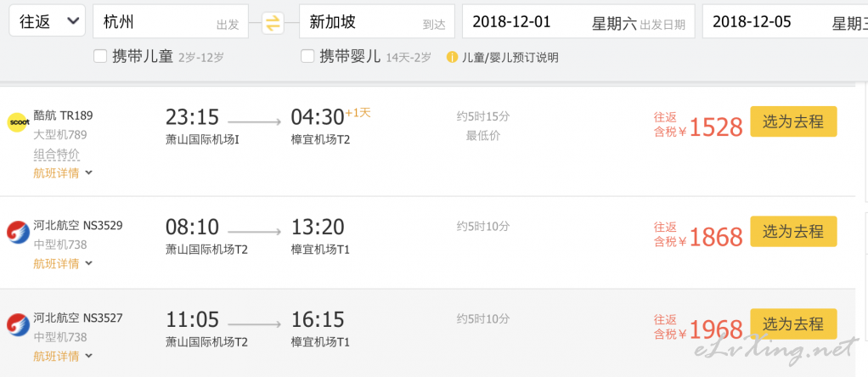The width and height of the screenshot is (868, 377).
Task: Expand 航班详情 for flight NS3529
Action: click(x=63, y=263)
